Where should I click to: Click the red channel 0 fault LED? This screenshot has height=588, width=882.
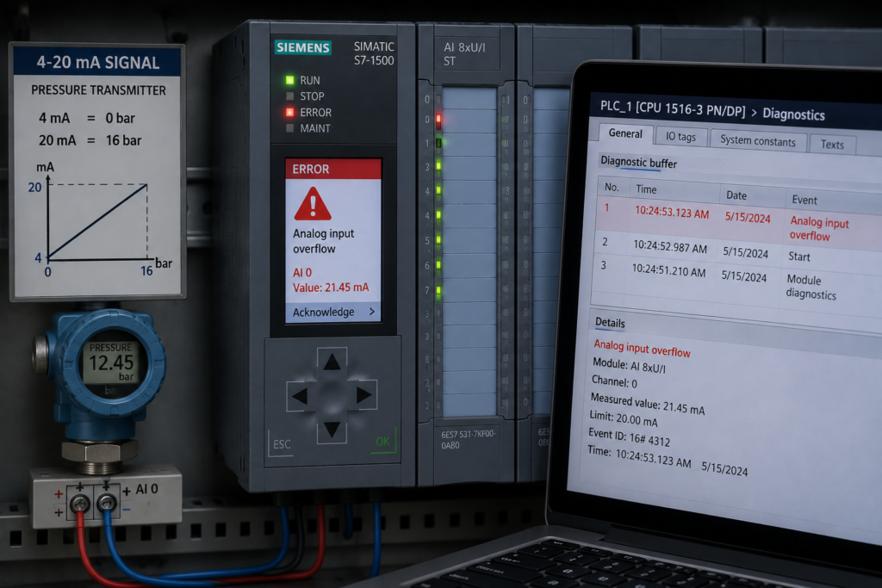(438, 119)
